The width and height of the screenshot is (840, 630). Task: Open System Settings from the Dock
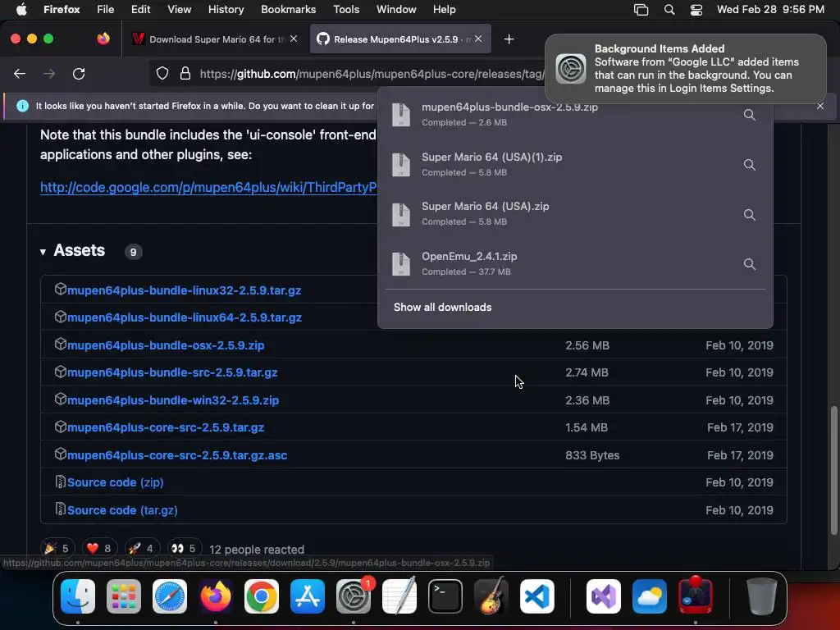(x=354, y=596)
